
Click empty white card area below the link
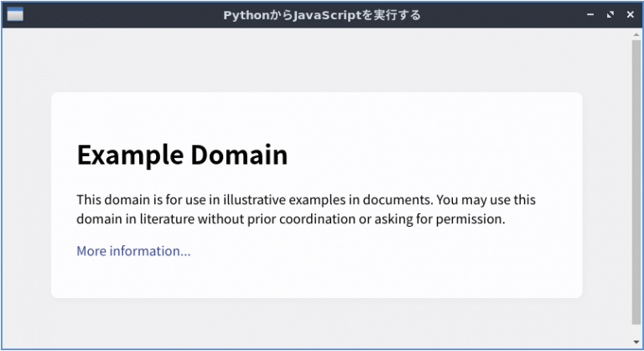click(x=316, y=278)
